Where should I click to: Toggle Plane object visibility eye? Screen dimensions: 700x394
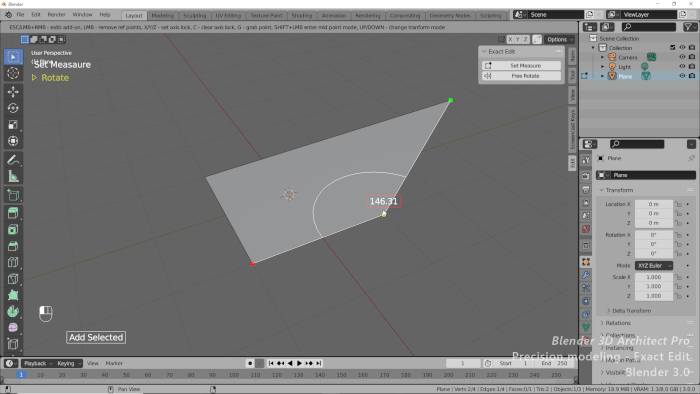[682, 76]
